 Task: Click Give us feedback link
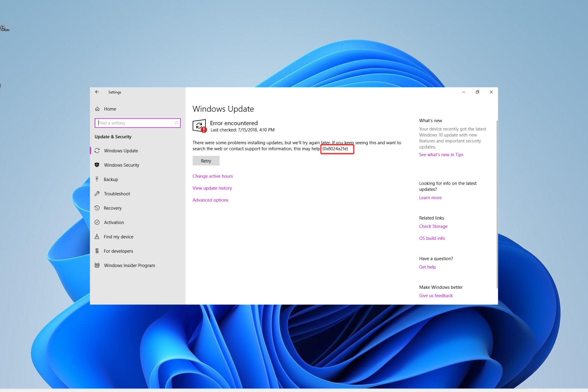435,296
